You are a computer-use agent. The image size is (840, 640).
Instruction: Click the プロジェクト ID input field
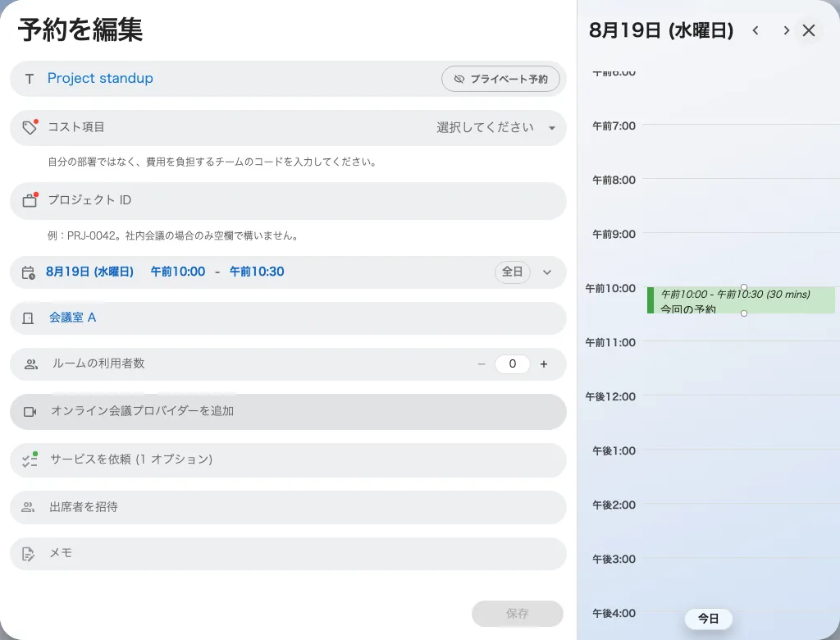tap(288, 200)
